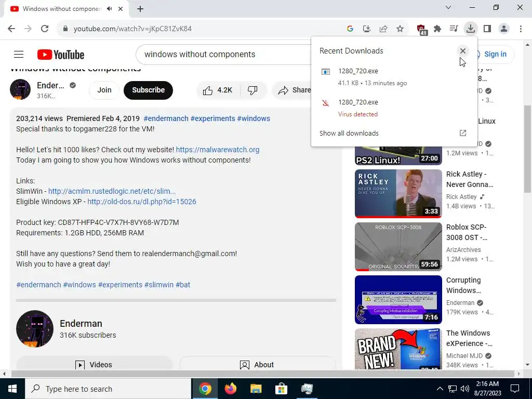This screenshot has width=532, height=399.
Task: Open the channel About tab button
Action: [x=257, y=364]
